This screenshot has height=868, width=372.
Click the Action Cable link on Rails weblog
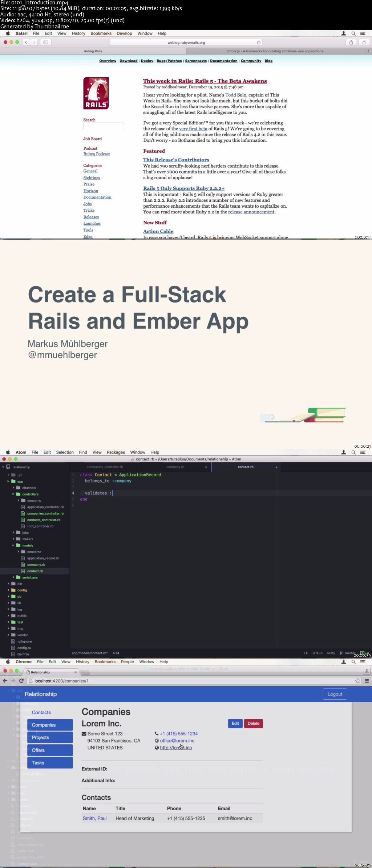[158, 231]
